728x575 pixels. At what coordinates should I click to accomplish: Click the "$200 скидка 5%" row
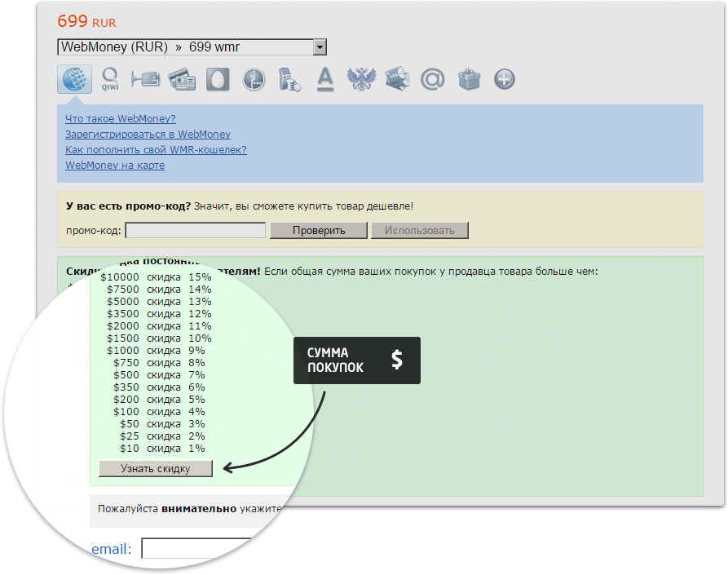[x=159, y=400]
